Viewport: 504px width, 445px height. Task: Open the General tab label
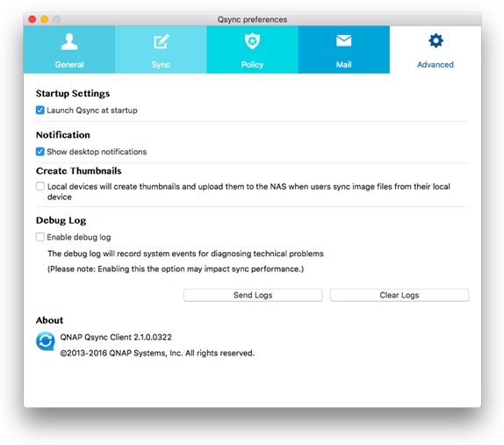pos(69,65)
